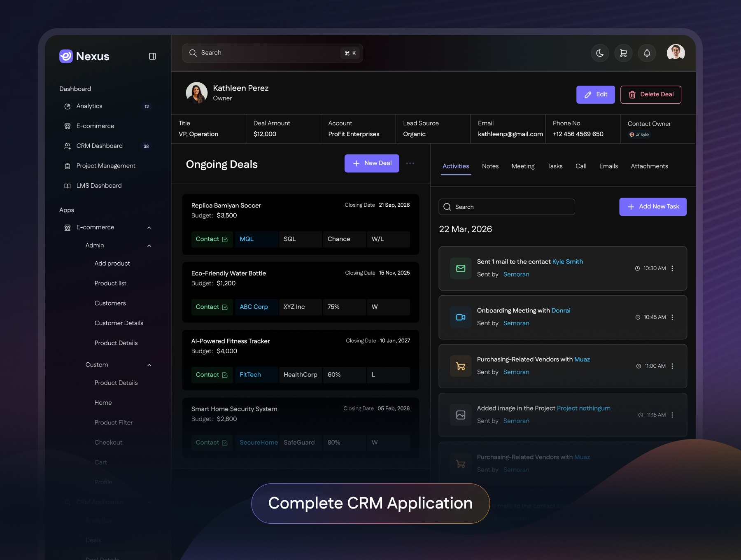Open Project Management menu item

point(106,166)
